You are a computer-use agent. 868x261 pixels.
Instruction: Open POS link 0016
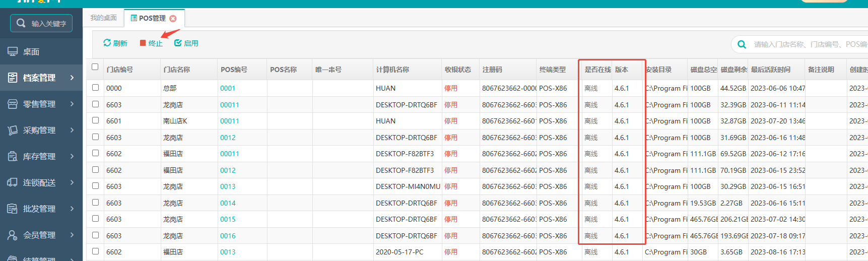tap(228, 236)
